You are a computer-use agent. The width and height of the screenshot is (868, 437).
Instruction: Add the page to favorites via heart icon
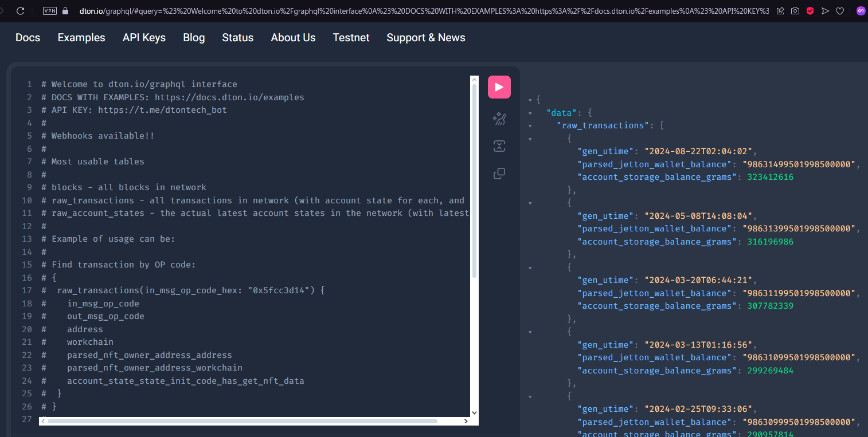[840, 10]
